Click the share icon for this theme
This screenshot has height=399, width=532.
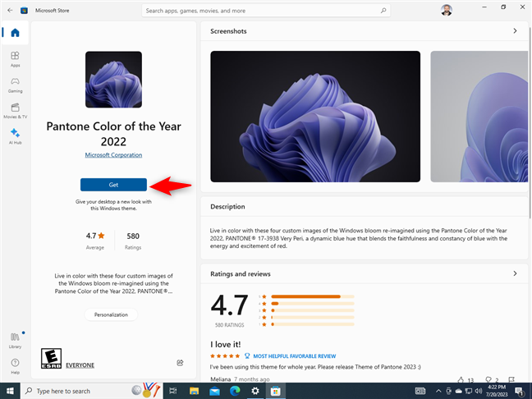[x=180, y=362]
